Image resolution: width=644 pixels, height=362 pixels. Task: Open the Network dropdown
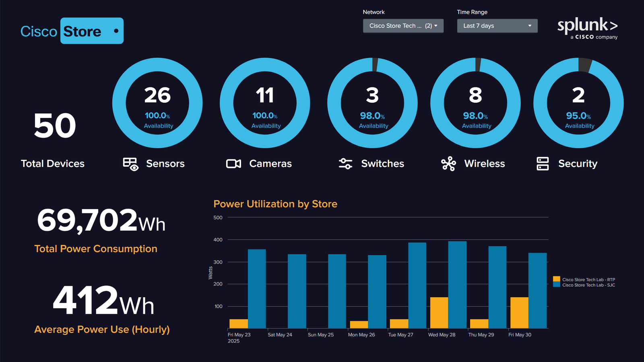403,26
